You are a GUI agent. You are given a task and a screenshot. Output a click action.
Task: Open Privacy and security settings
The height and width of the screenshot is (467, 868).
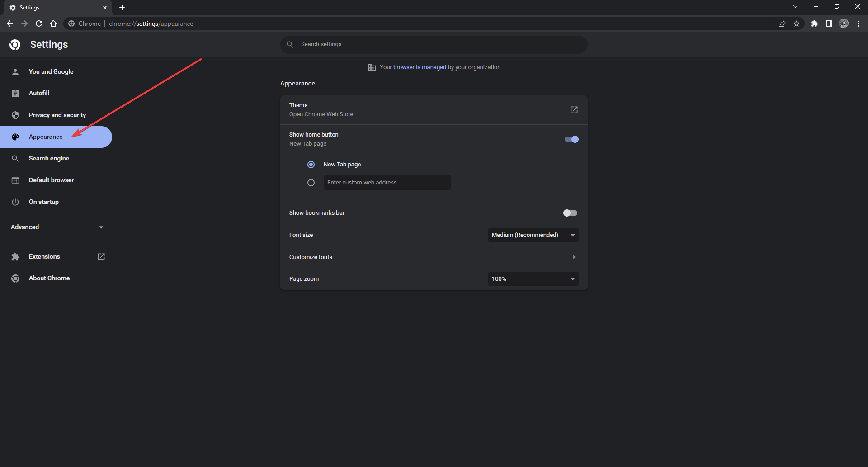click(57, 115)
